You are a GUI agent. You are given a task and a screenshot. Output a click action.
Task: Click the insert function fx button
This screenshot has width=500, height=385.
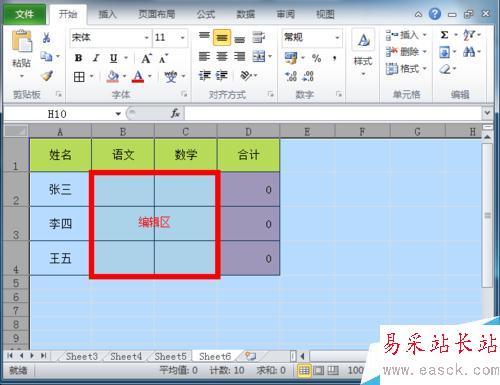175,114
